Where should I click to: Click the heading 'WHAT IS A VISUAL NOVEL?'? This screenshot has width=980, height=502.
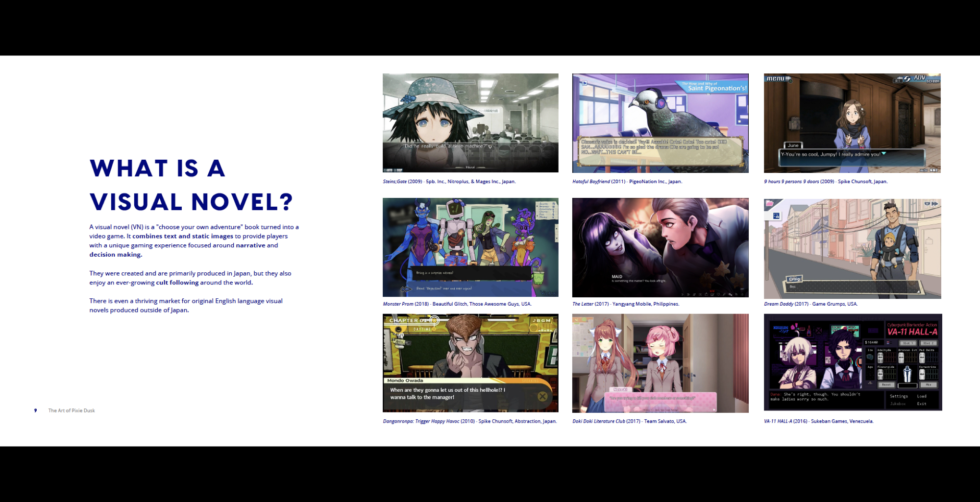click(x=191, y=185)
